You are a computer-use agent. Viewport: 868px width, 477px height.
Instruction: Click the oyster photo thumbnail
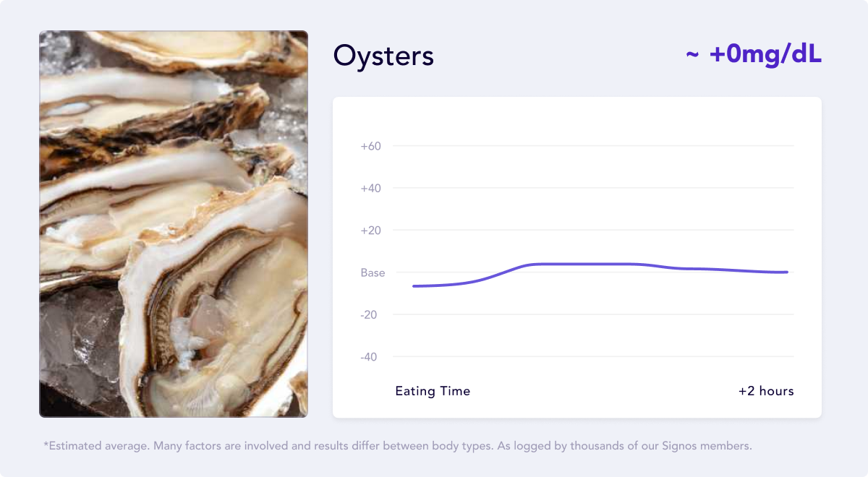tap(174, 224)
